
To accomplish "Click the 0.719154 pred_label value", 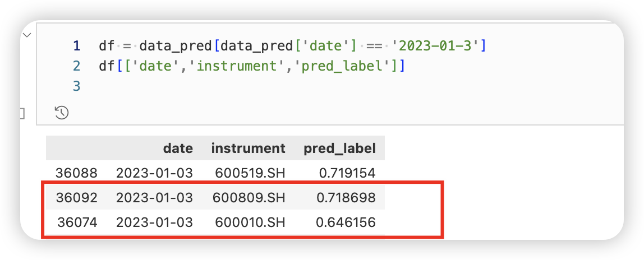I will [x=347, y=173].
